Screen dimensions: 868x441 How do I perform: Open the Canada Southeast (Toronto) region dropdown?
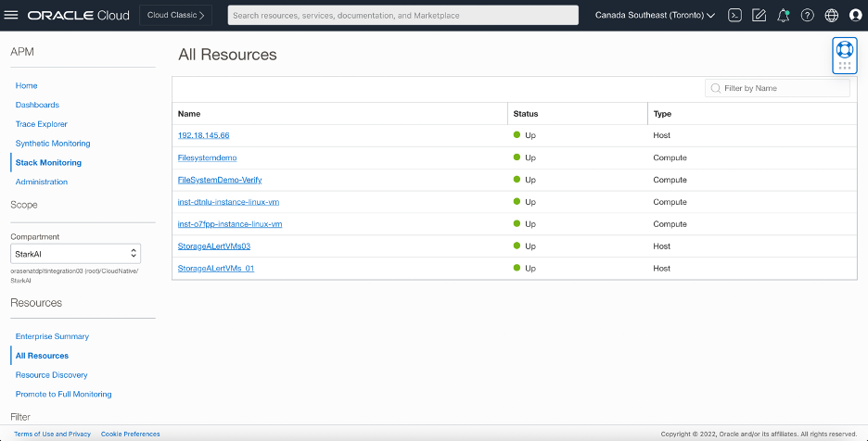click(x=655, y=16)
